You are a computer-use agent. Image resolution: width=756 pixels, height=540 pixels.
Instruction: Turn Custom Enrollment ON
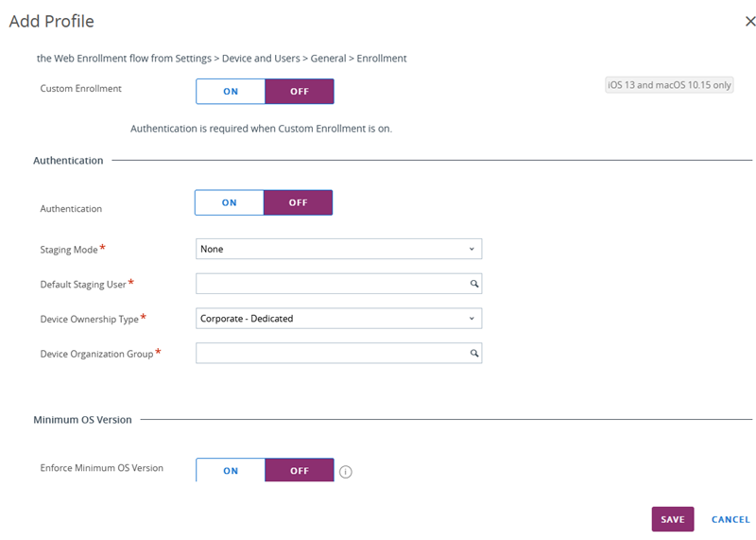231,91
